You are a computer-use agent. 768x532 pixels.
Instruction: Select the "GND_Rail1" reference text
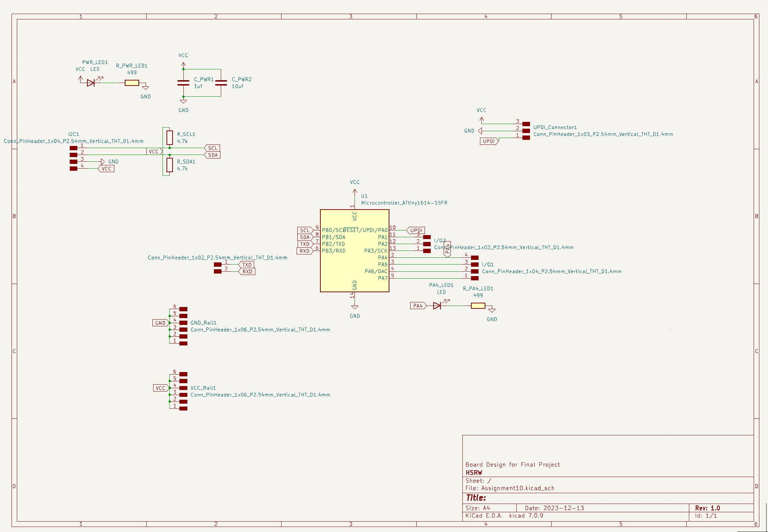pos(204,323)
